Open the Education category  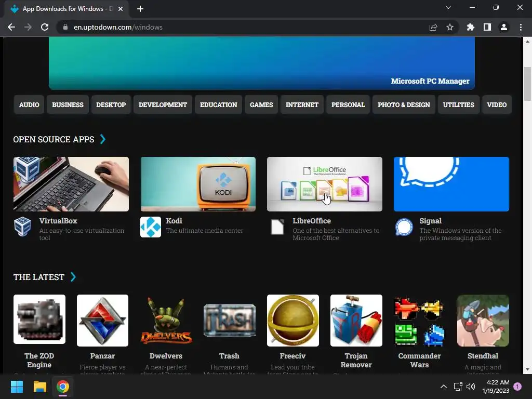click(x=219, y=105)
